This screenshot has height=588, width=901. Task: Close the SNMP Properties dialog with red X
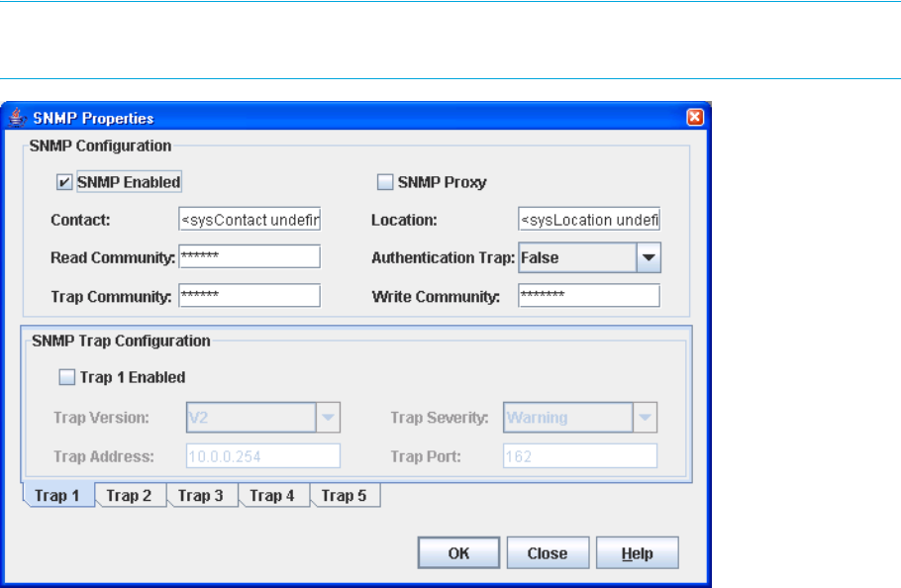tap(695, 117)
